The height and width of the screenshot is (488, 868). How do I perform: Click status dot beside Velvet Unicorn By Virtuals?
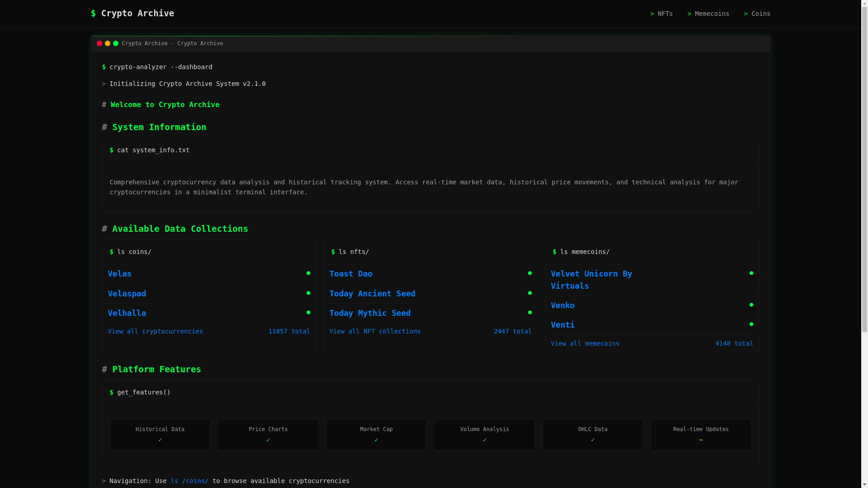point(751,273)
